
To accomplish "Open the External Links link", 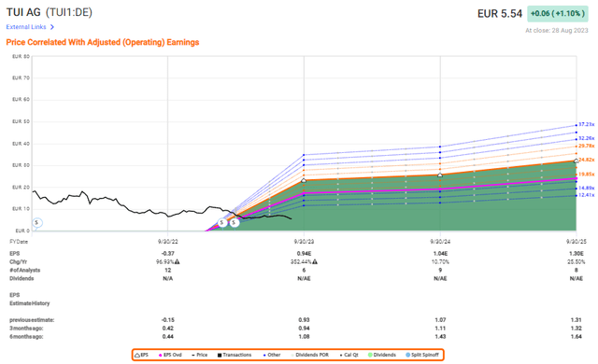I will [x=26, y=27].
